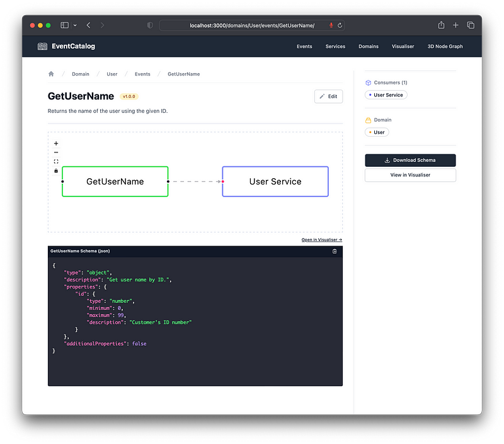Click the browser share icon

click(x=441, y=25)
